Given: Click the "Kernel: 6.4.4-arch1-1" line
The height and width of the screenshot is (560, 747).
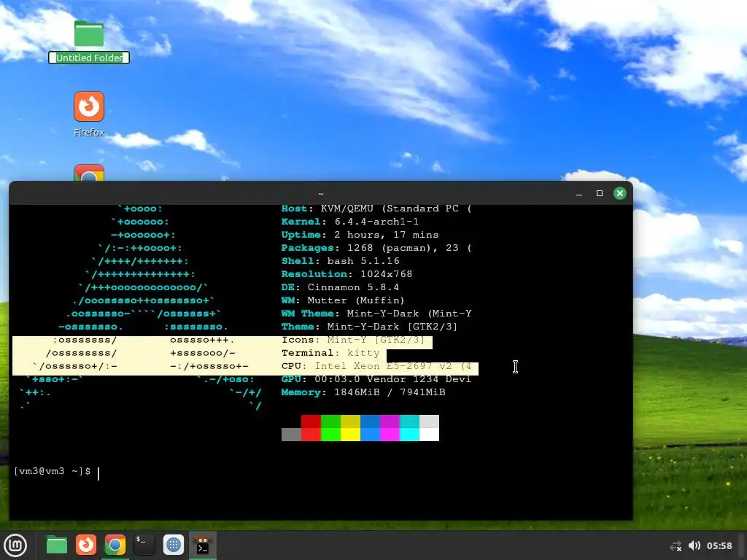Looking at the screenshot, I should 349,222.
